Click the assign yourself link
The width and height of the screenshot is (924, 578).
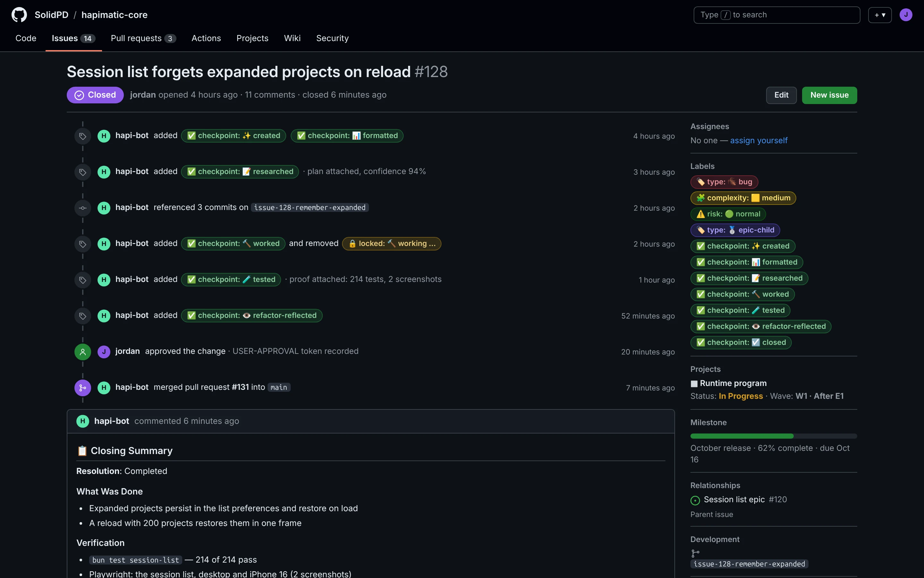click(x=759, y=141)
